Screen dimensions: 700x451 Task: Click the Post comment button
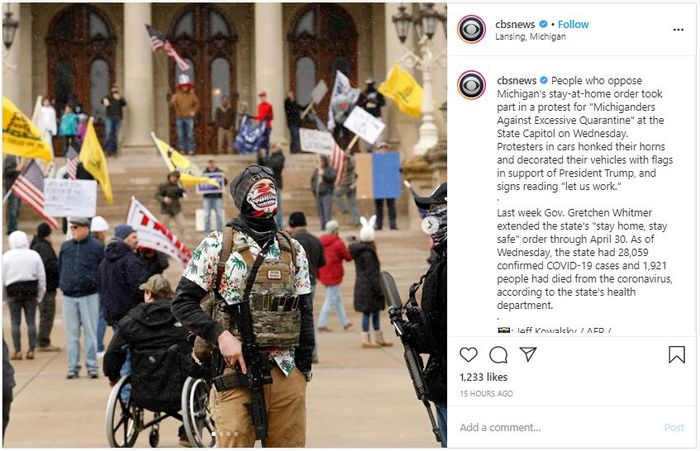tap(674, 427)
